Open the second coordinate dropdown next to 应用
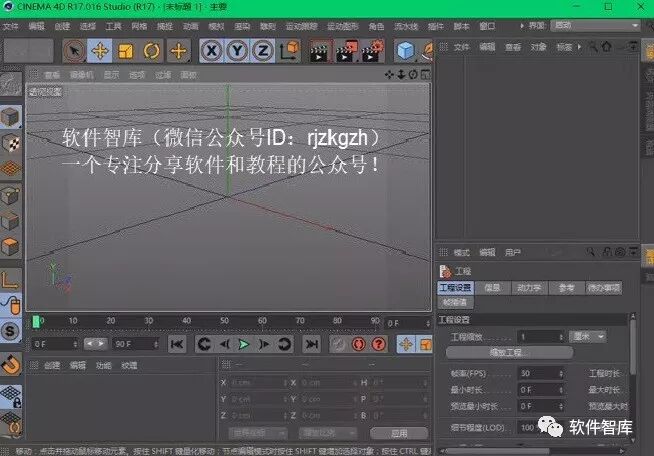The image size is (654, 456). coord(328,433)
